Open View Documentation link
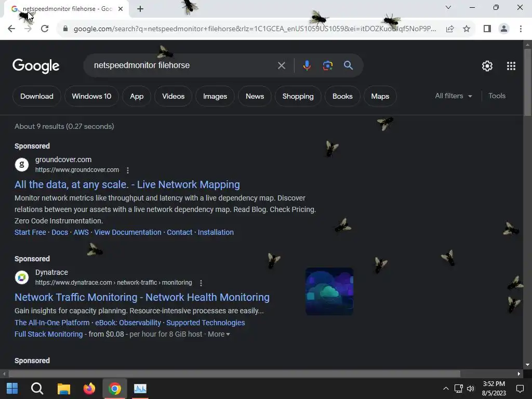532x399 pixels. tap(128, 232)
